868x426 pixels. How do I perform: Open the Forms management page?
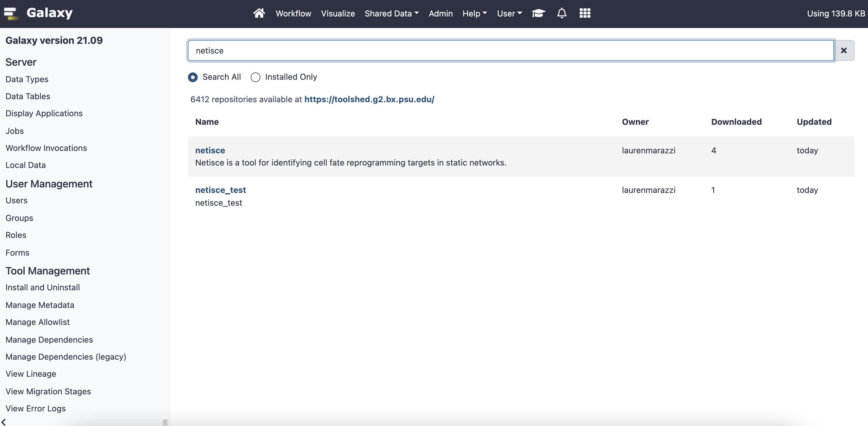(17, 253)
